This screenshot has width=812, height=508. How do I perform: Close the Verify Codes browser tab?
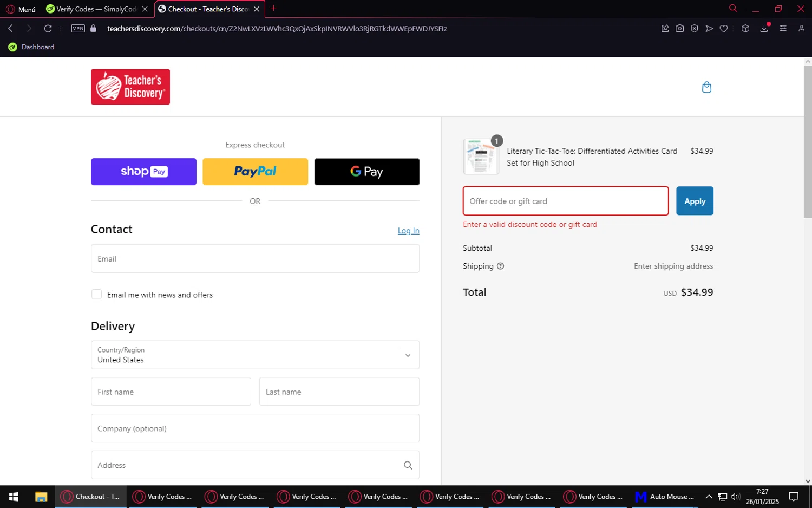[145, 9]
